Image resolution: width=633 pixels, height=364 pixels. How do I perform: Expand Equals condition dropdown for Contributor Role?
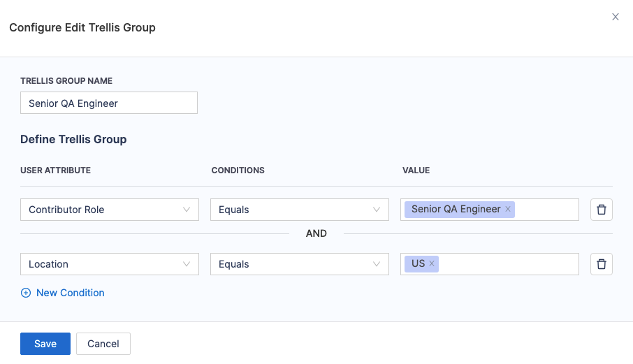[x=299, y=210]
